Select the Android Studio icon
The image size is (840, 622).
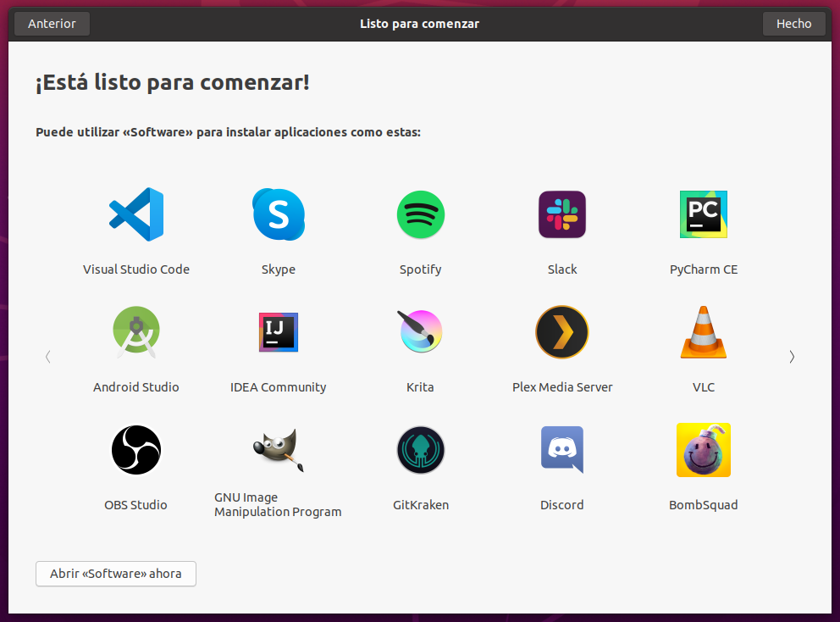[136, 332]
